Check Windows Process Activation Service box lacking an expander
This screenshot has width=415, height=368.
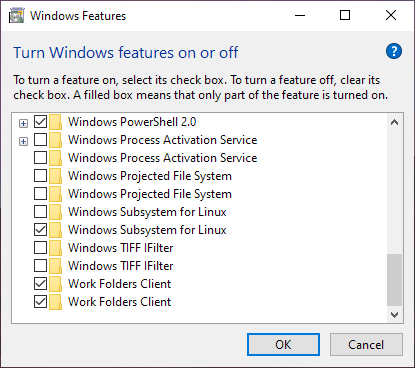pos(41,158)
